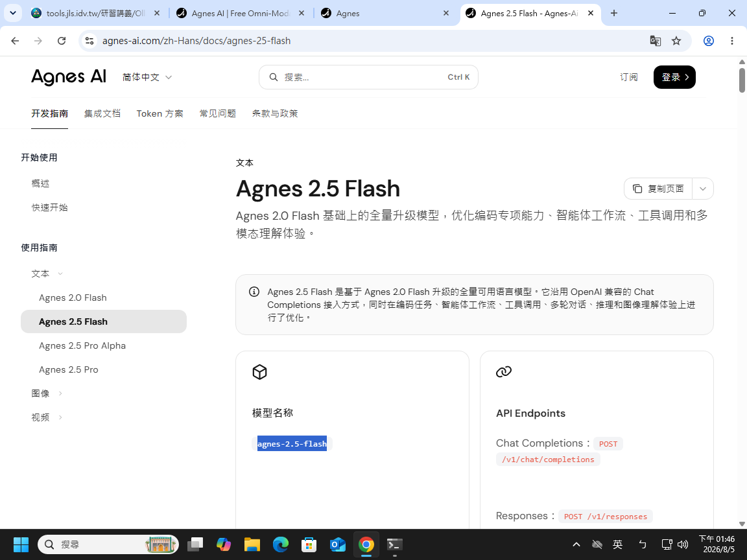747x560 pixels.
Task: Go back with the browser back arrow
Action: tap(16, 41)
